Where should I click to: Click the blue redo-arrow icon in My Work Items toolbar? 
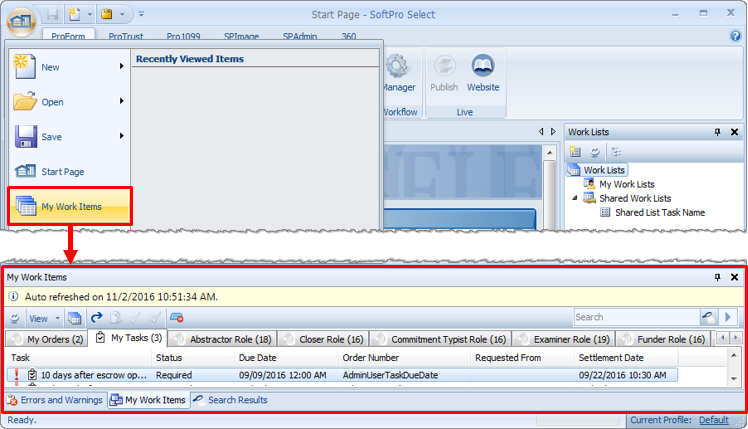[96, 317]
